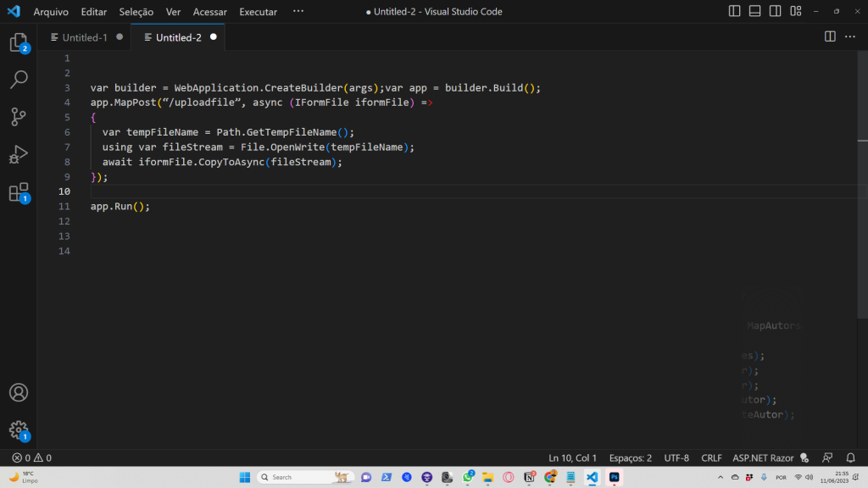Viewport: 868px width, 488px height.
Task: Click the feedback icon in status bar
Action: (827, 457)
